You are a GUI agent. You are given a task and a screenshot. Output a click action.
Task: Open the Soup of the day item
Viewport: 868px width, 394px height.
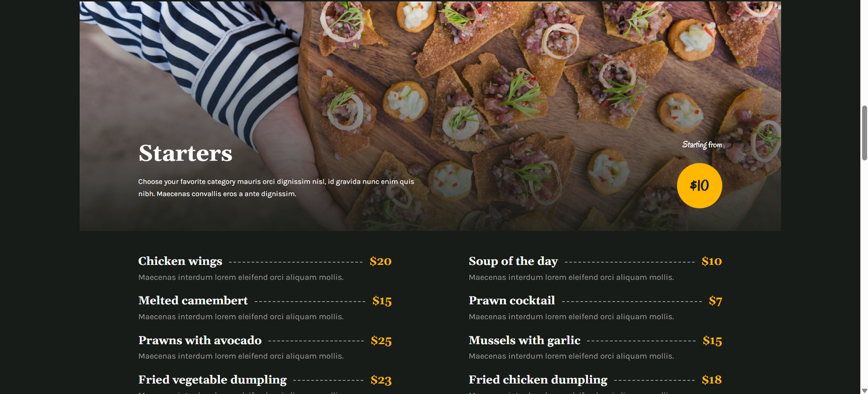(513, 261)
